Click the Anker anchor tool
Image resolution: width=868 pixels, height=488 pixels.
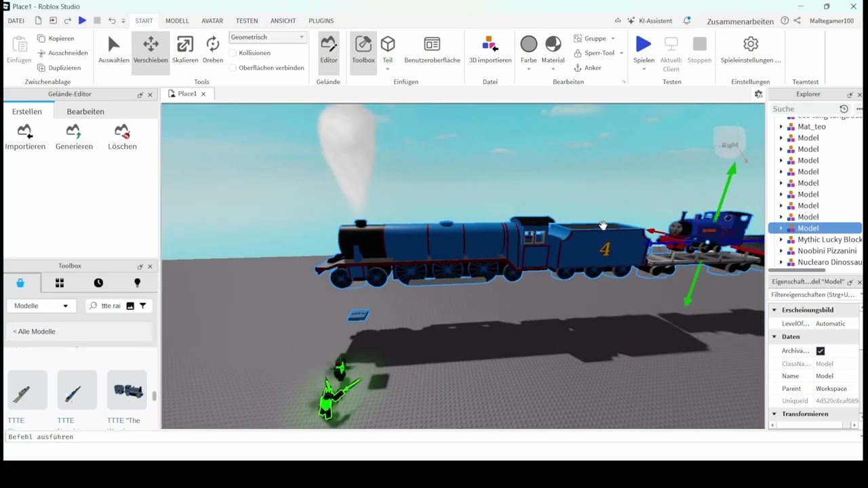point(587,68)
